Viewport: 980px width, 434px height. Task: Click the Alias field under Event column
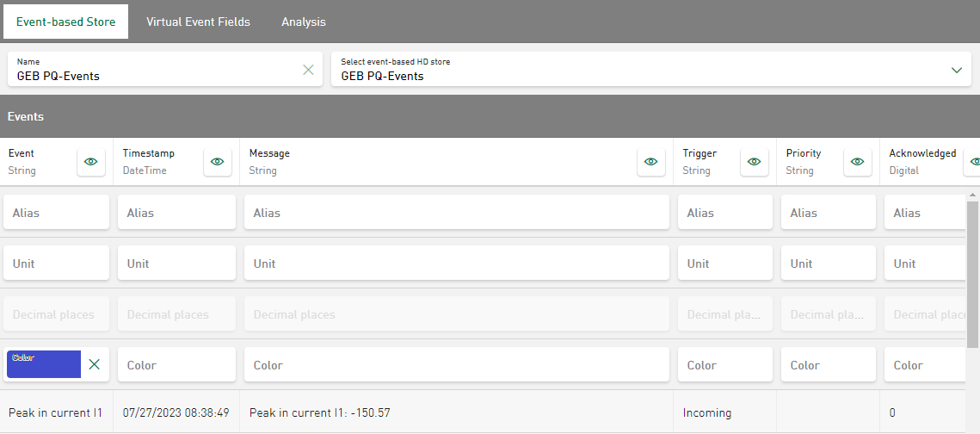pos(57,213)
